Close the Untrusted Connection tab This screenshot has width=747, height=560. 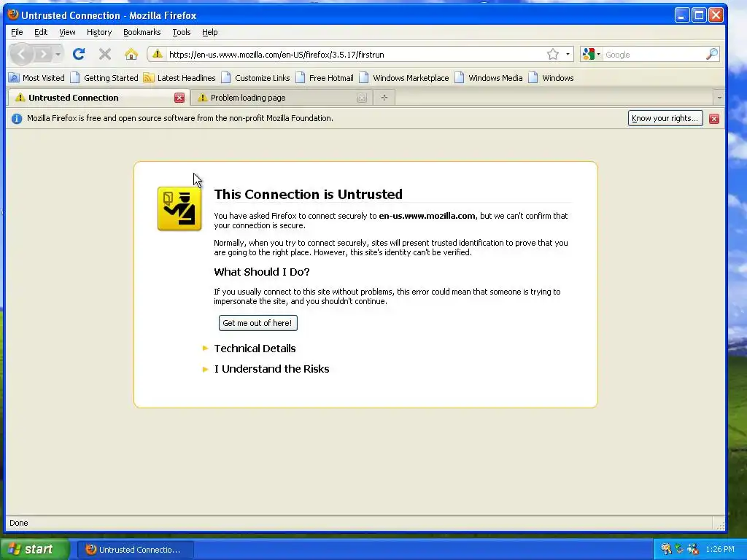click(179, 98)
